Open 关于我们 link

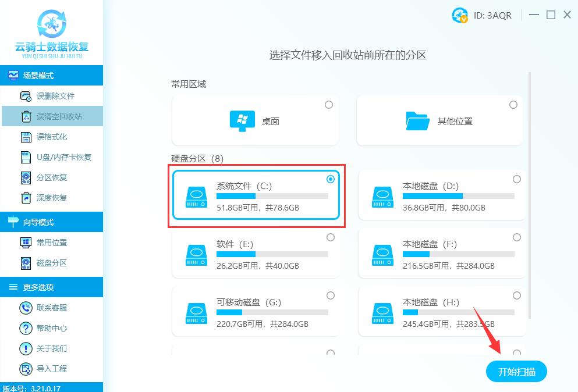tap(52, 348)
